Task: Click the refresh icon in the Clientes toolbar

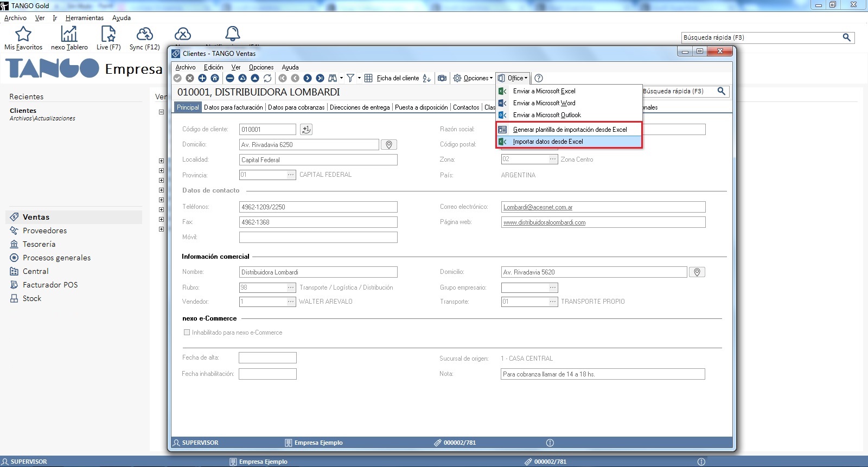Action: pos(267,78)
